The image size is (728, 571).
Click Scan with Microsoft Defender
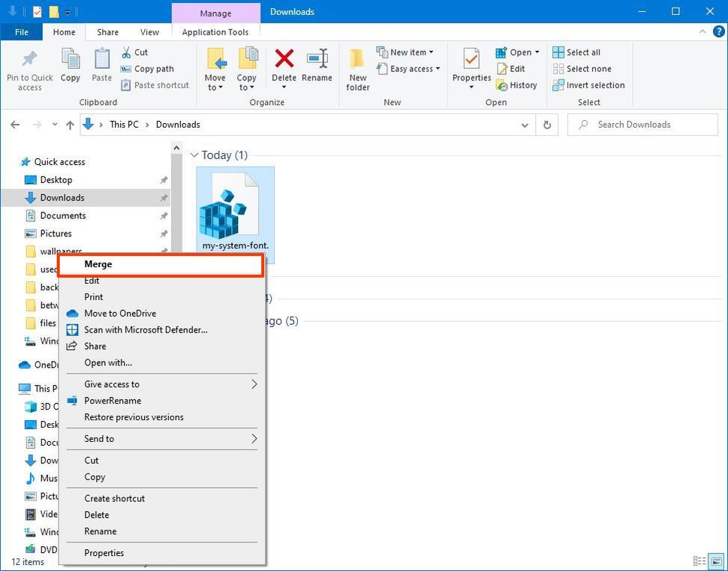[146, 329]
